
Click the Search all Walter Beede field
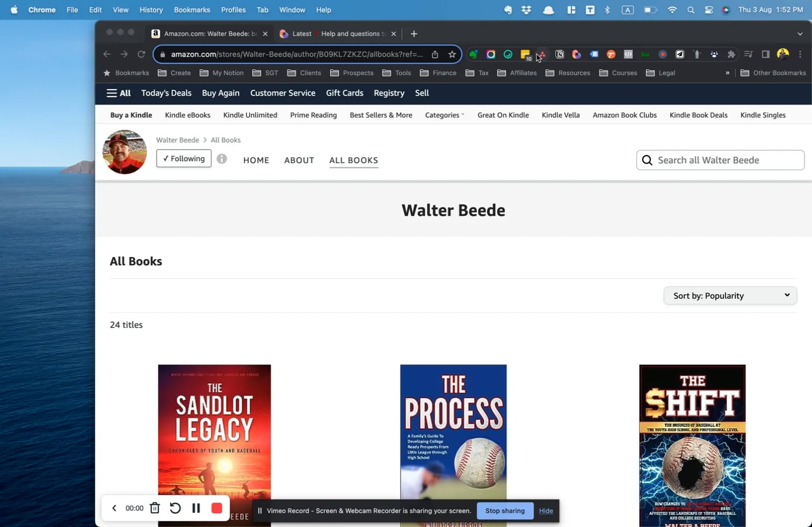(720, 160)
